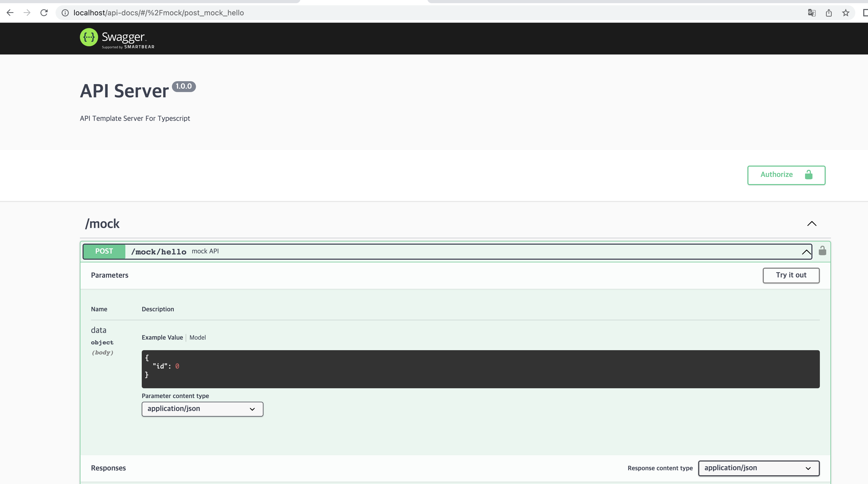Select the Example Value tab
This screenshot has height=484, width=868.
[162, 337]
